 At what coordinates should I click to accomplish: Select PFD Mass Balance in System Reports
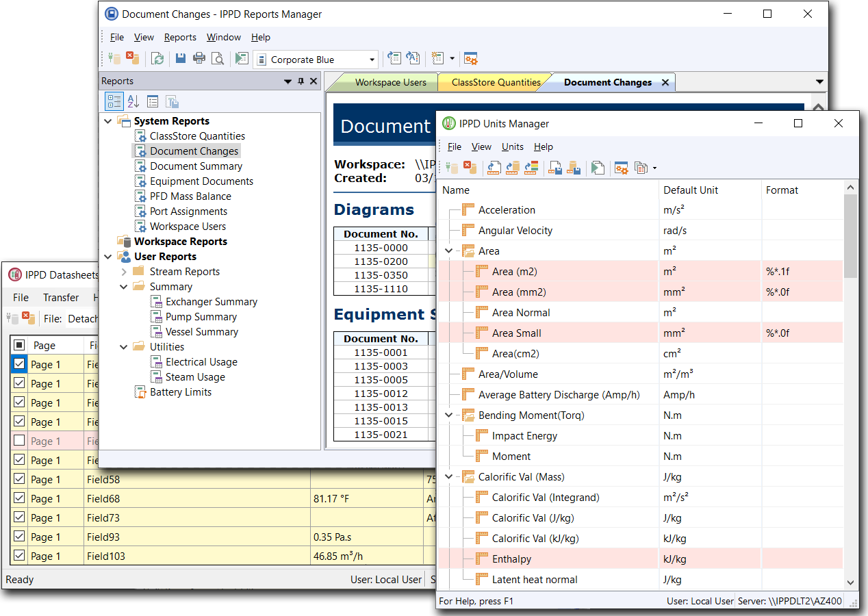190,196
